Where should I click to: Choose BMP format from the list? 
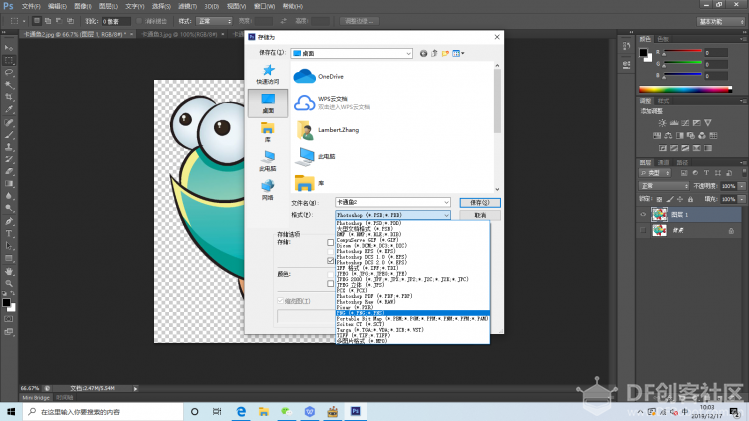pyautogui.click(x=413, y=234)
